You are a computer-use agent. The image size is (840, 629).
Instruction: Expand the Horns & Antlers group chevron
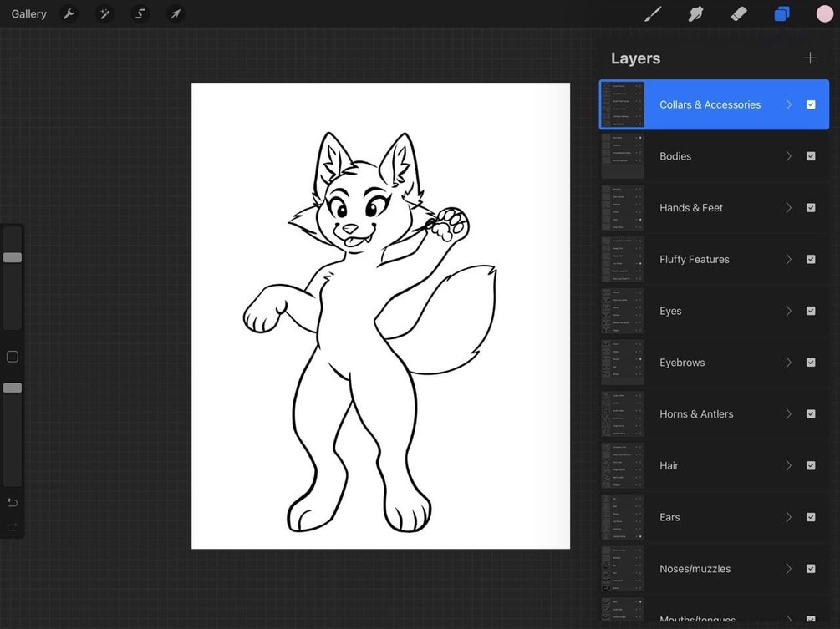coord(788,413)
